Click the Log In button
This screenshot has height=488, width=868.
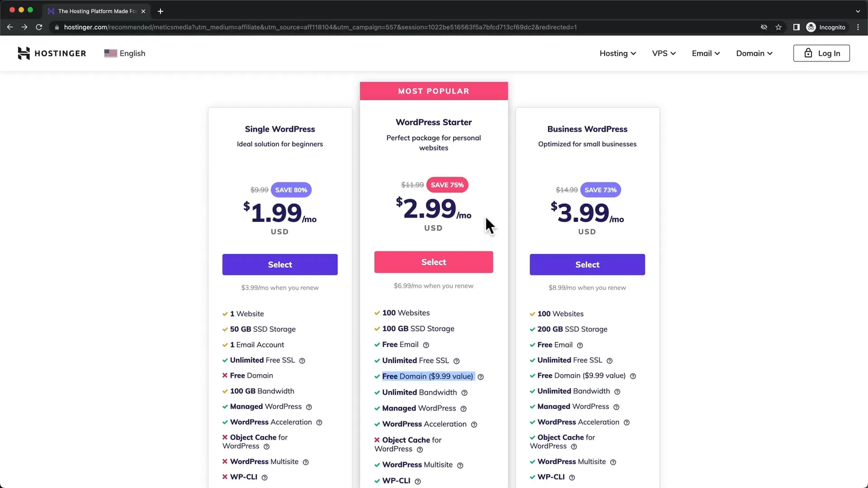click(x=821, y=53)
